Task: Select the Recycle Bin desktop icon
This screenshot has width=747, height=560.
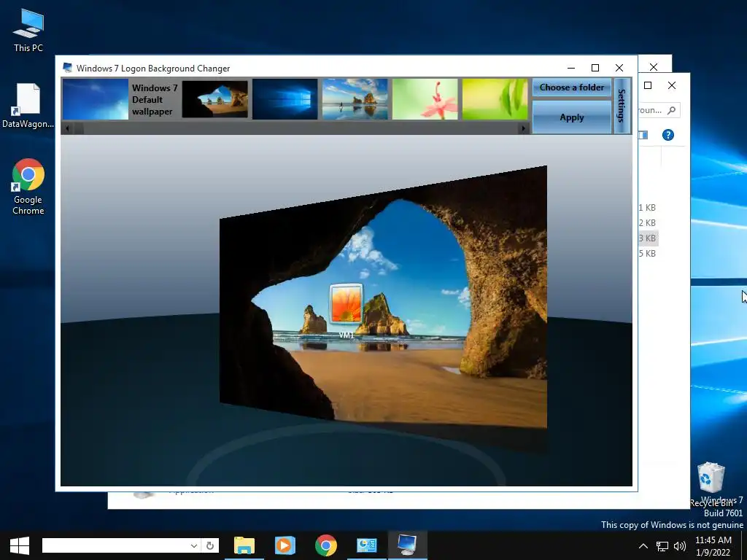Action: (711, 484)
